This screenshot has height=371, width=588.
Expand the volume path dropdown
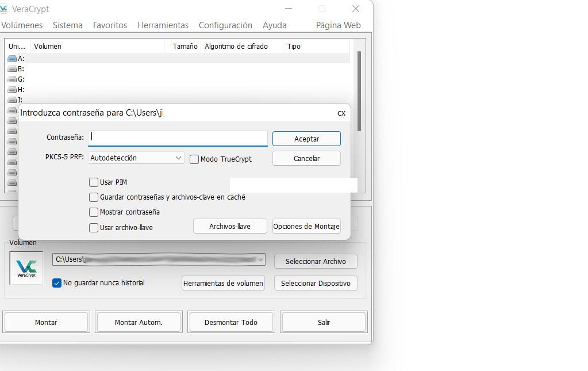[x=260, y=259]
